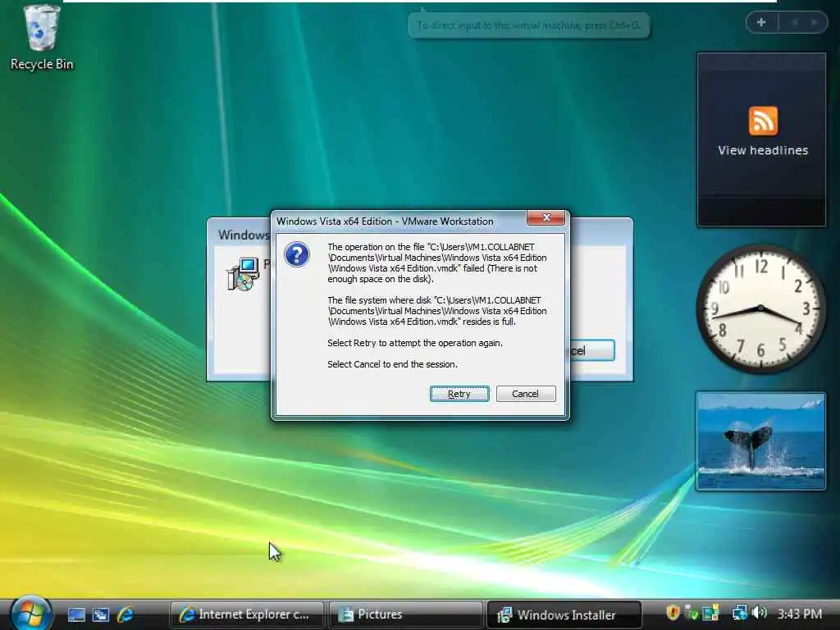
Task: Switch to Windows Installer taskbar button
Action: tap(564, 614)
